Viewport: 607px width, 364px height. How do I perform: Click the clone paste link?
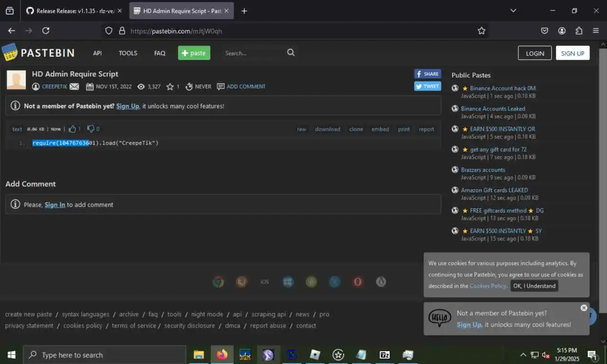pos(356,129)
